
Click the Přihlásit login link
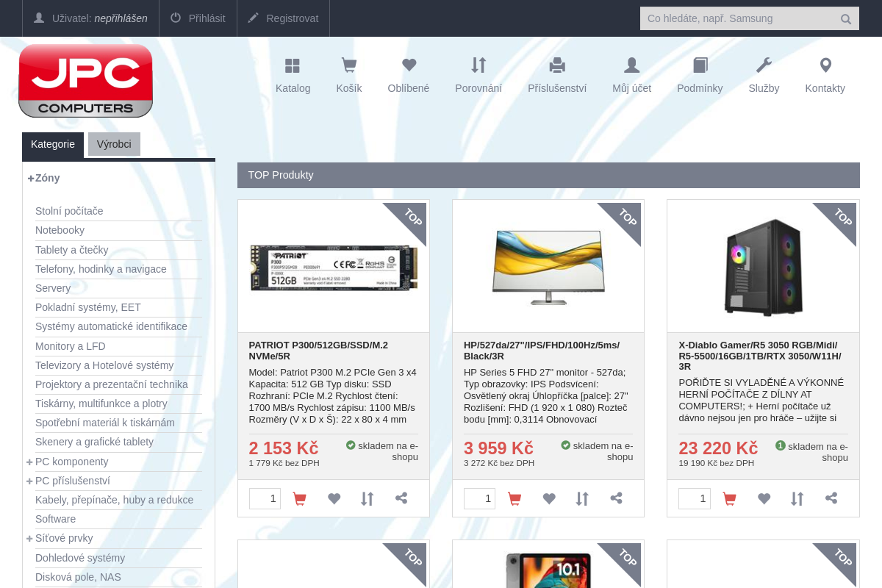pos(198,18)
